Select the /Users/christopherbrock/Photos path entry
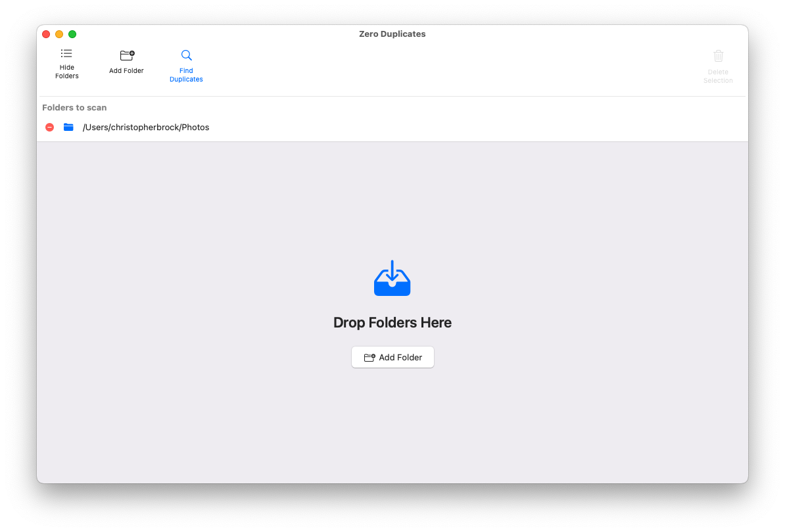This screenshot has height=532, width=785. coord(146,127)
